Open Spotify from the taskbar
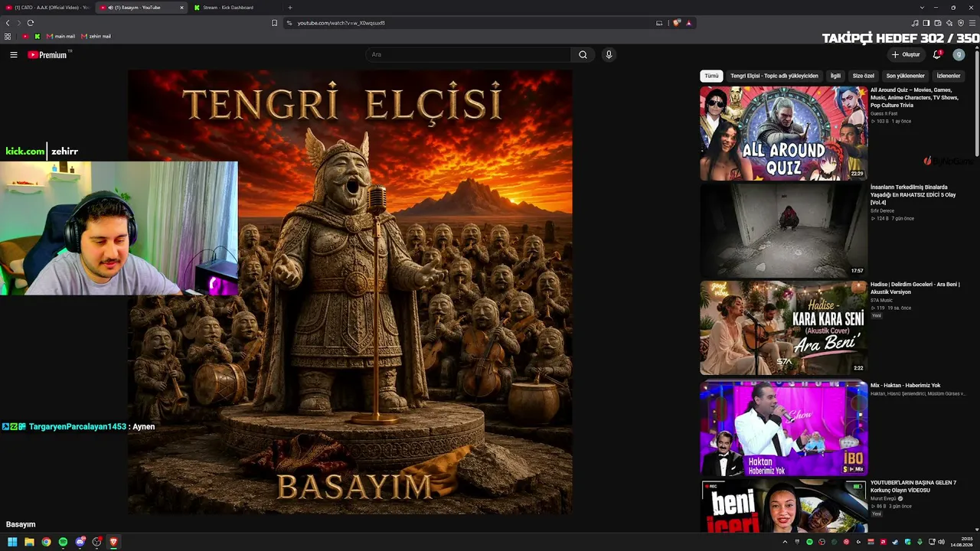 (63, 542)
